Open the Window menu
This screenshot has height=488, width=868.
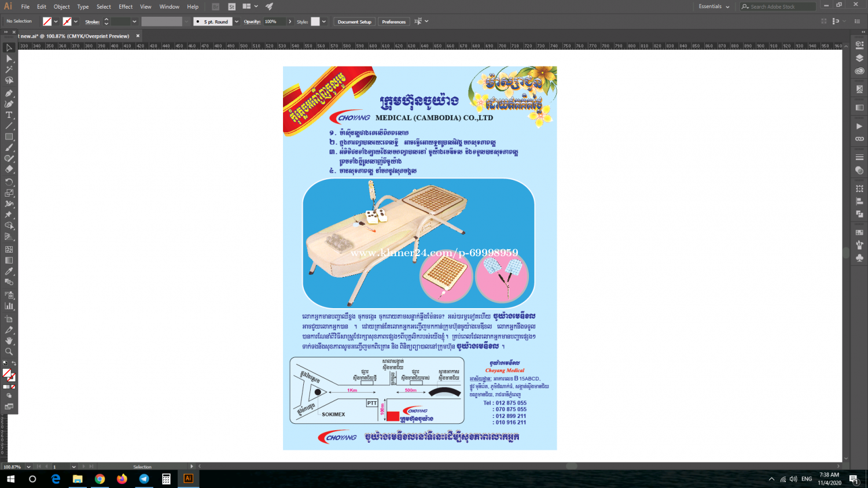click(x=170, y=6)
